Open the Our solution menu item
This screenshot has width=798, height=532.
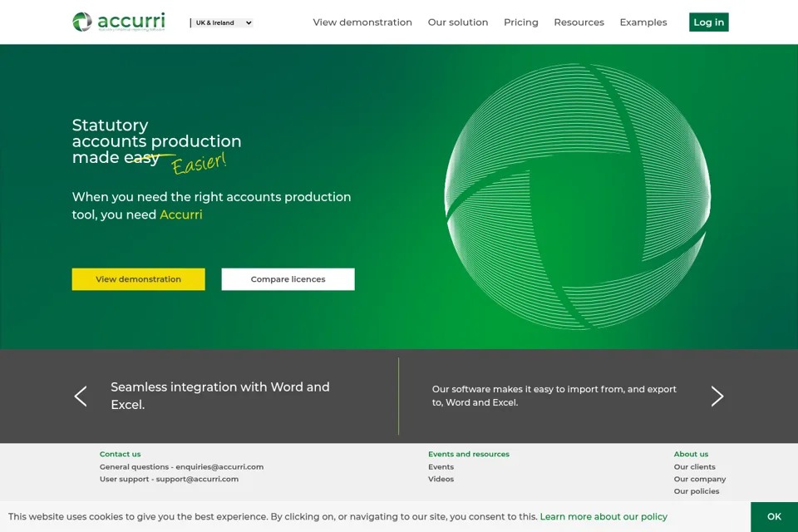[457, 22]
